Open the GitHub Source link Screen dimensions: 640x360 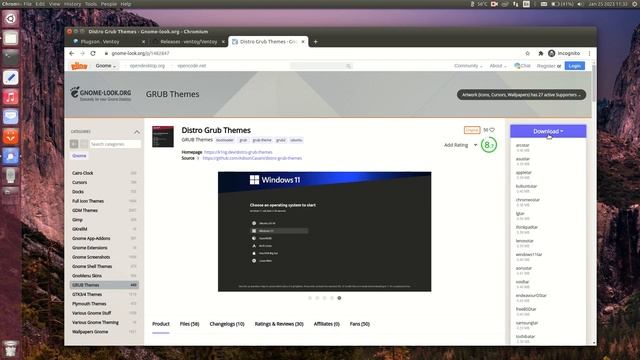[x=252, y=158]
